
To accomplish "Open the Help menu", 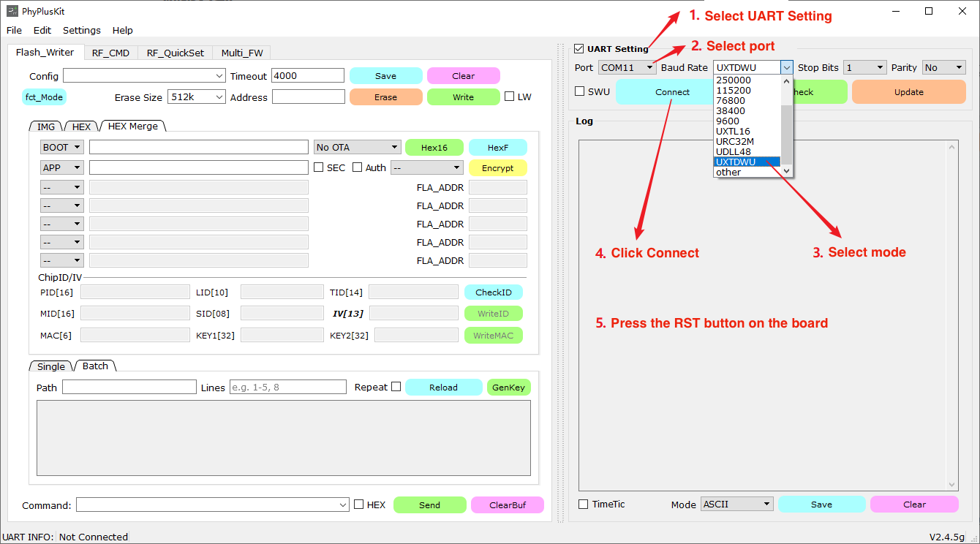I will (x=123, y=30).
